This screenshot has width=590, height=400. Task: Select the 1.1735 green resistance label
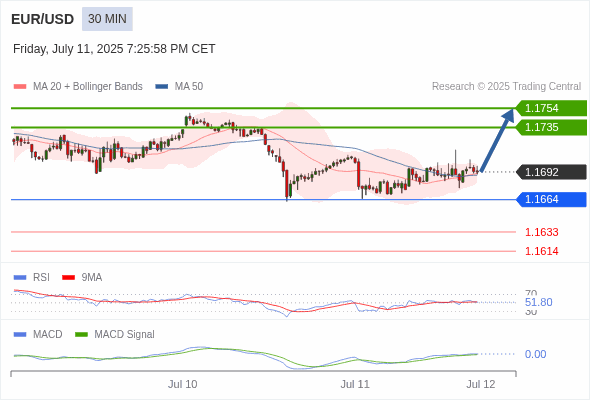point(551,128)
